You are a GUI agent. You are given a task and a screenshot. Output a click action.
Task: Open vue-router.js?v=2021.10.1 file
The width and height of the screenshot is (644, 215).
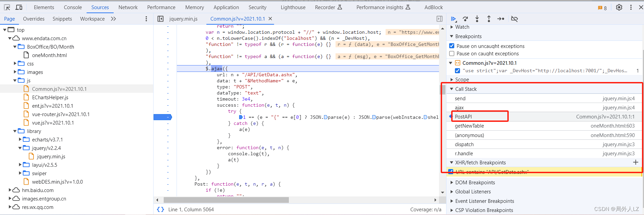pyautogui.click(x=61, y=114)
